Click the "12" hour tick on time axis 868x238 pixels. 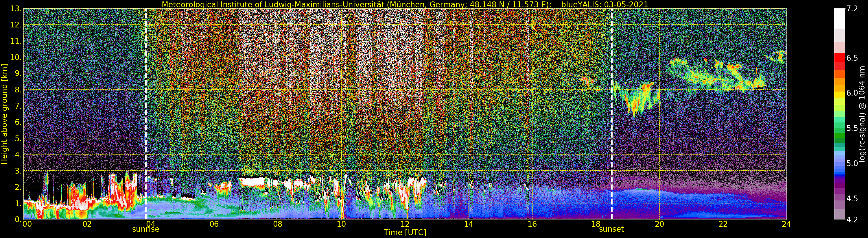pos(405,224)
